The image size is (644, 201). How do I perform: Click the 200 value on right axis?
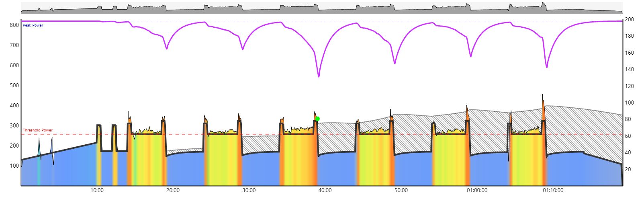pyautogui.click(x=629, y=19)
